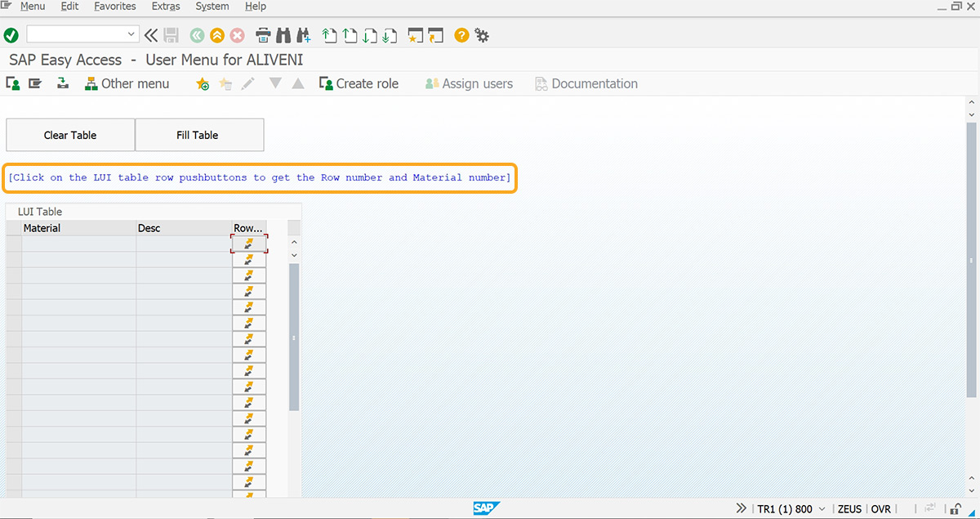
Task: Click the User Menu icon
Action: pos(13,83)
